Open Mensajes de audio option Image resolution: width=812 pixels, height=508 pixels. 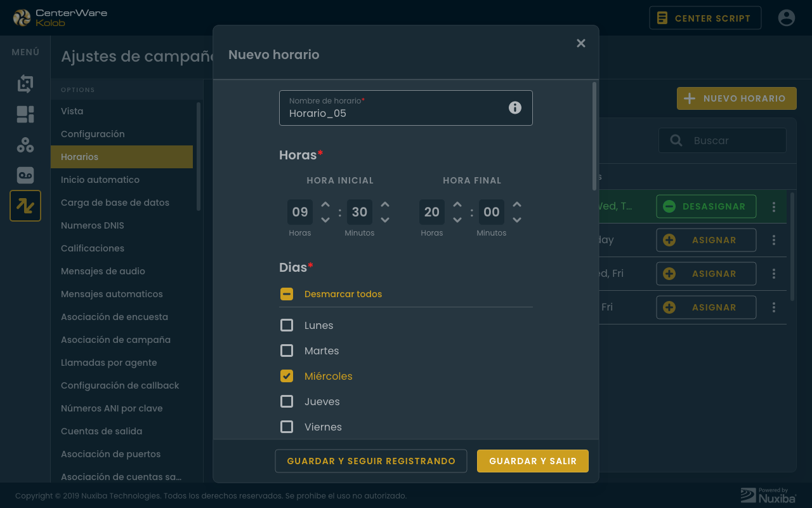click(x=122, y=271)
